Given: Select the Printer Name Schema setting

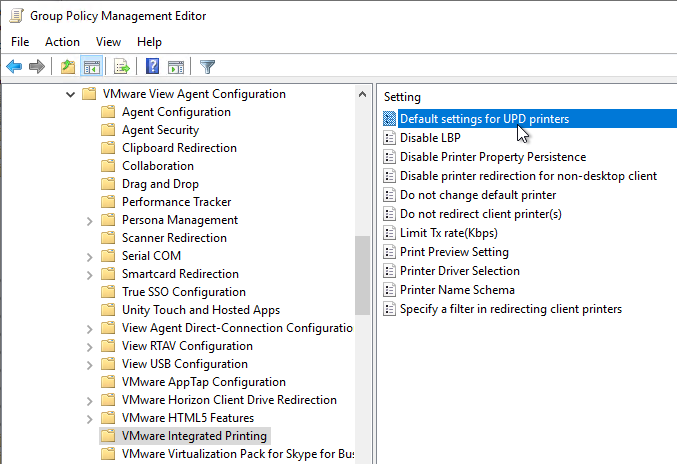Looking at the screenshot, I should (x=457, y=290).
